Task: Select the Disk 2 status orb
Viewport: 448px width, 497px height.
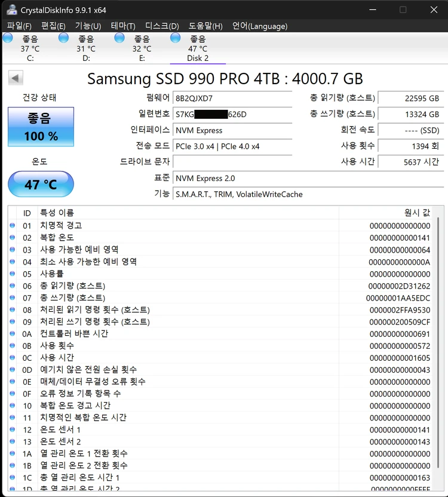Action: (176, 38)
